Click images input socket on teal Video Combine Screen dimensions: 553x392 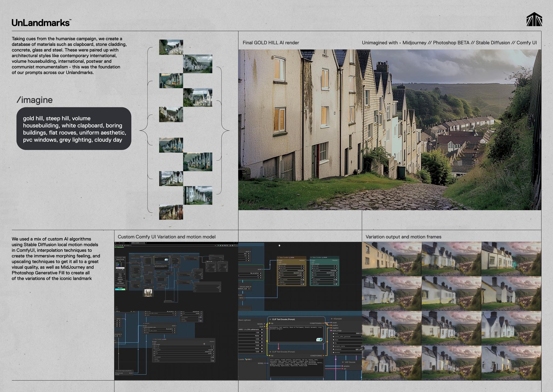(x=311, y=260)
